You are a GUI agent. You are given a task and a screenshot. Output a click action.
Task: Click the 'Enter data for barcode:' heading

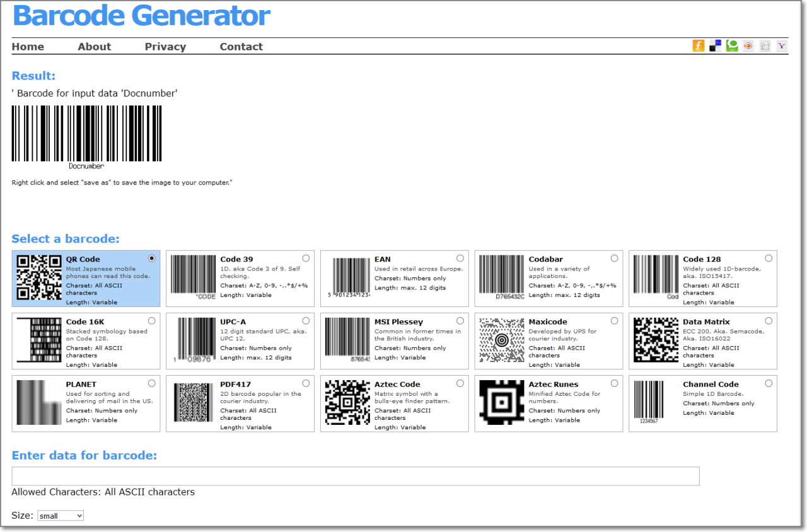pos(84,455)
